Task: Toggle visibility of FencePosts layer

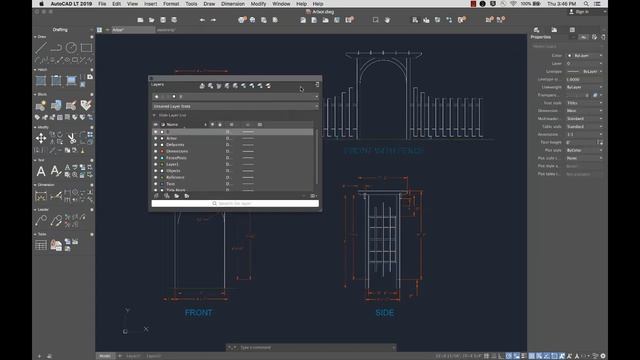Action: (x=156, y=158)
